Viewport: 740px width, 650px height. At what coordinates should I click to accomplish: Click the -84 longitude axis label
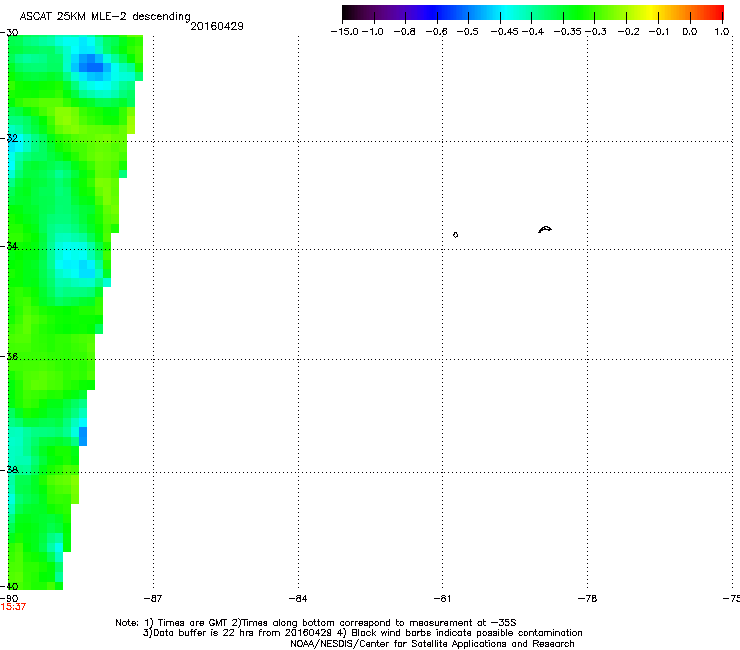[298, 599]
